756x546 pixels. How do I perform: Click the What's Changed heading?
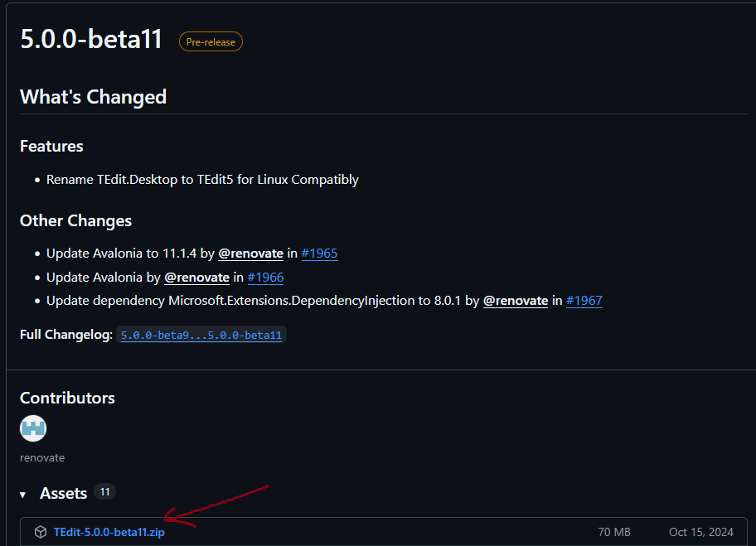click(x=93, y=97)
